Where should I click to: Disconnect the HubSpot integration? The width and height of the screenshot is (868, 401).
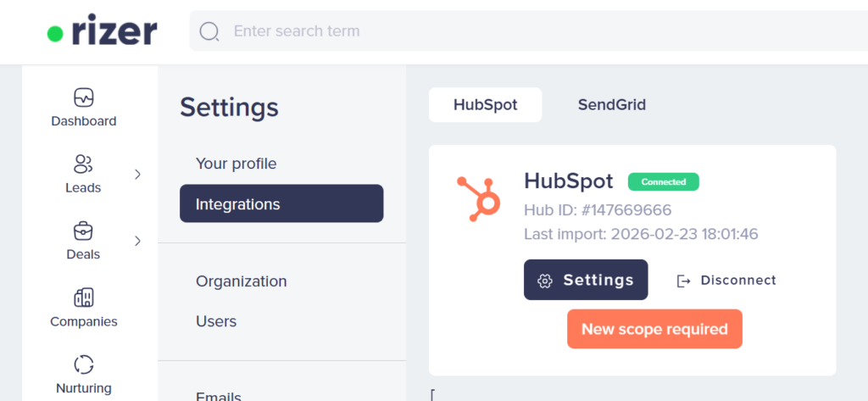click(x=726, y=281)
